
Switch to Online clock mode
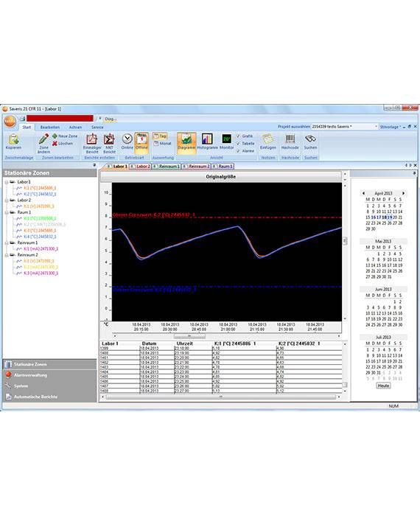[127, 139]
